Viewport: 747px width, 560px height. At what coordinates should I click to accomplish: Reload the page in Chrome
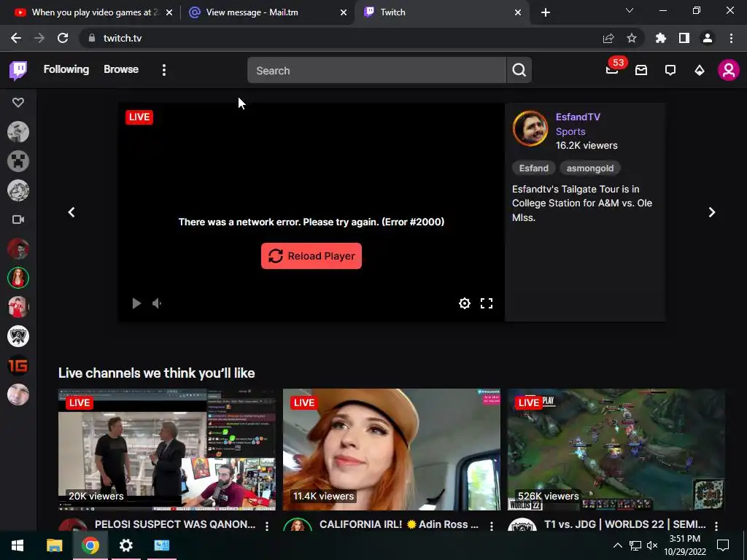coord(63,38)
